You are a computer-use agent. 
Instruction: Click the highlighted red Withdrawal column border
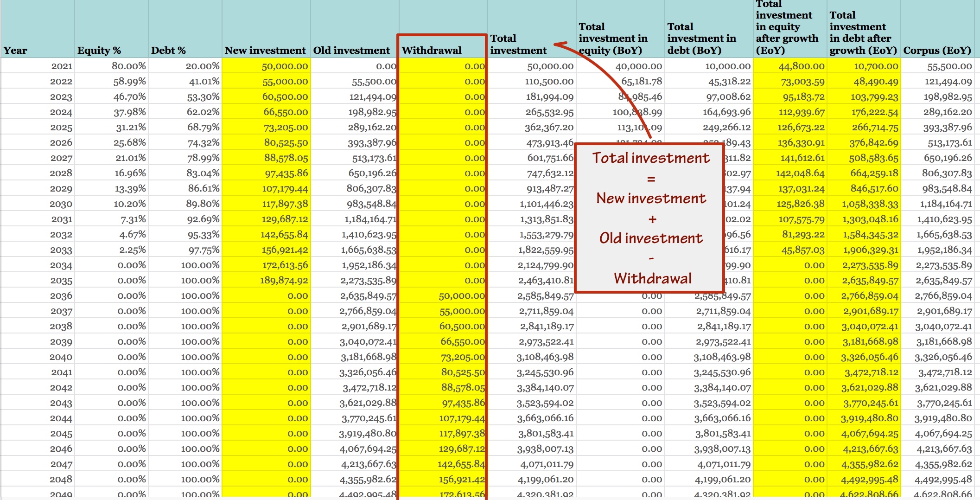(x=399, y=232)
